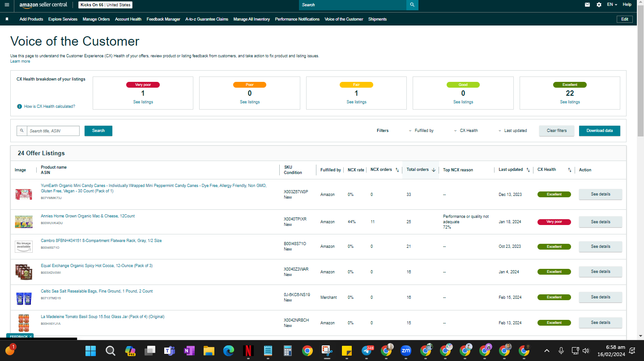This screenshot has width=644, height=361.
Task: See listings under Fair
Action: [x=356, y=102]
